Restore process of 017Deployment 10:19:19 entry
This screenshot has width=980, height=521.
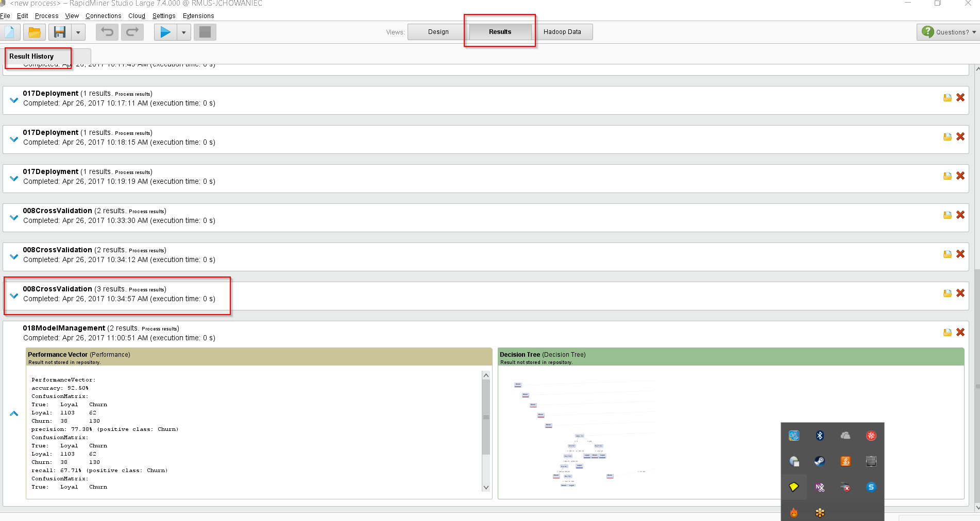(948, 176)
